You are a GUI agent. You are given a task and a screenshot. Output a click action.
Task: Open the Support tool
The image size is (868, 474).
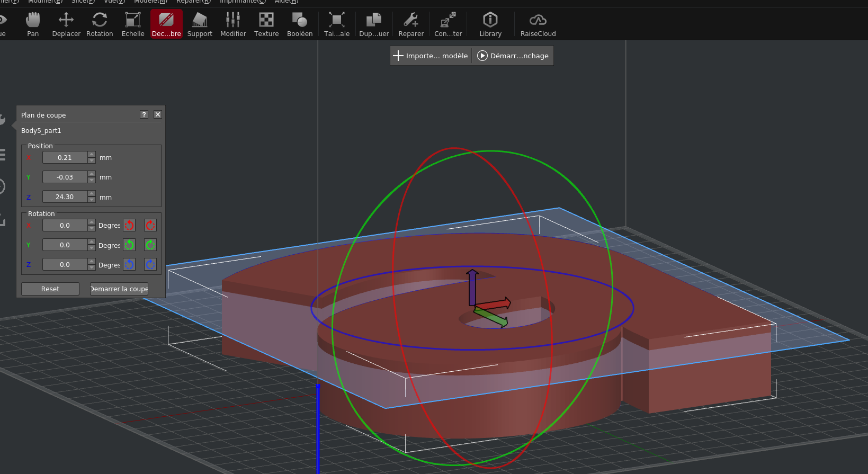[200, 24]
